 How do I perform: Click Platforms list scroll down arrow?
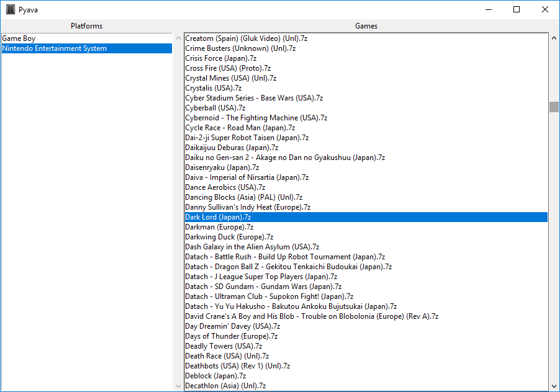(x=179, y=386)
